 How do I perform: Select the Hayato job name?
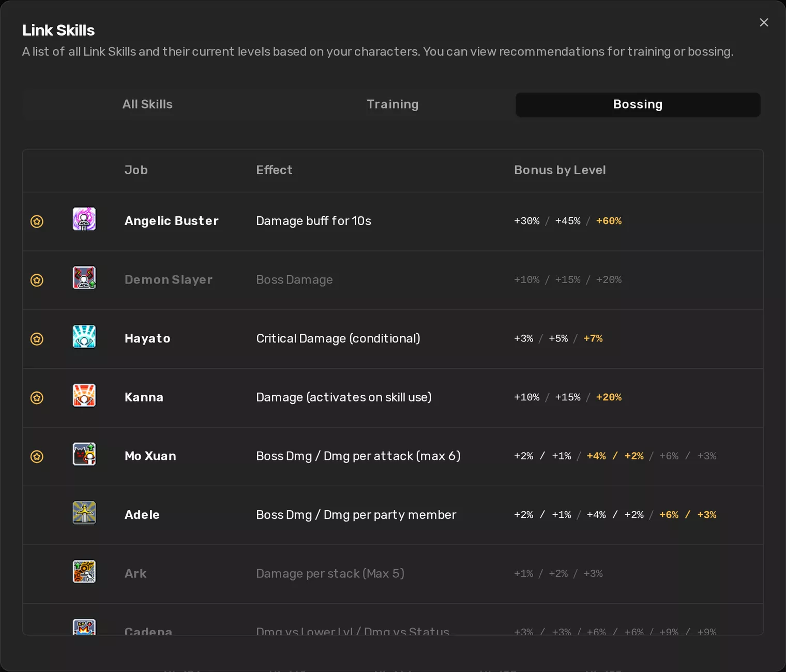[147, 338]
